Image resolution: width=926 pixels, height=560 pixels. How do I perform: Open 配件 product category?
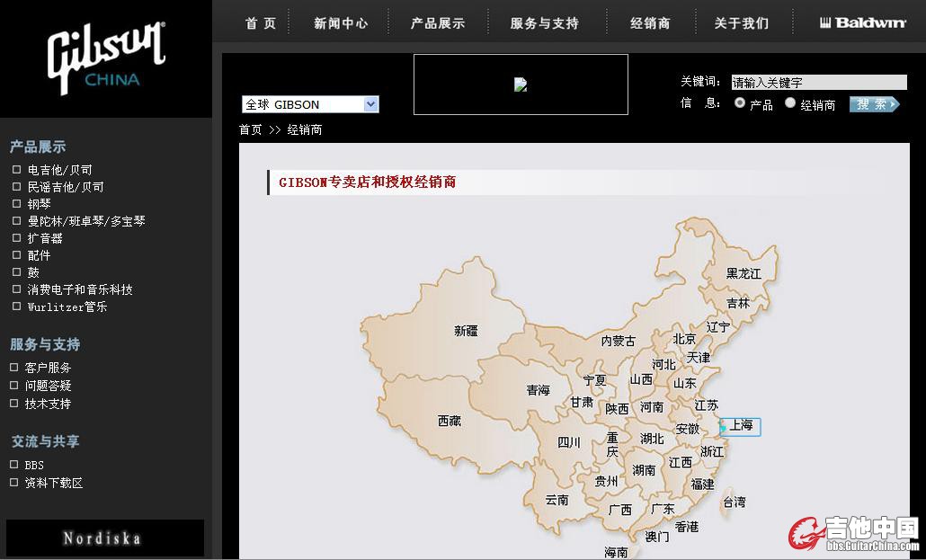(39, 256)
